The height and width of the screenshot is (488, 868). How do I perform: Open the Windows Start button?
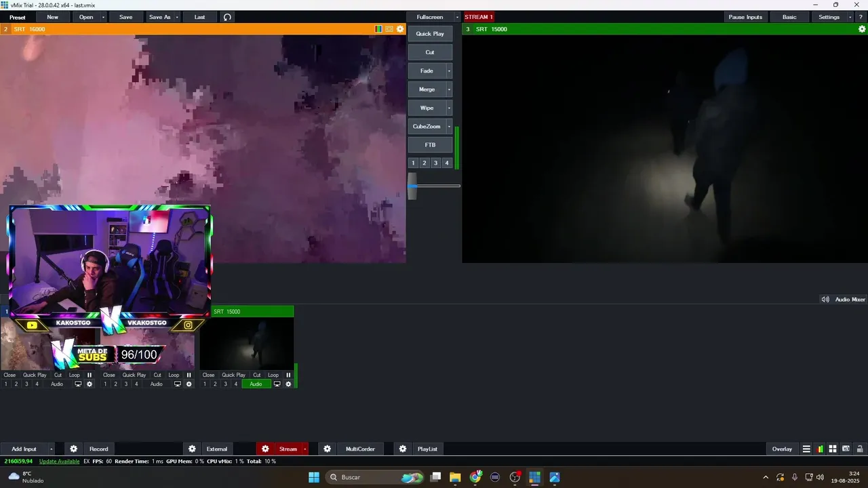(x=314, y=477)
